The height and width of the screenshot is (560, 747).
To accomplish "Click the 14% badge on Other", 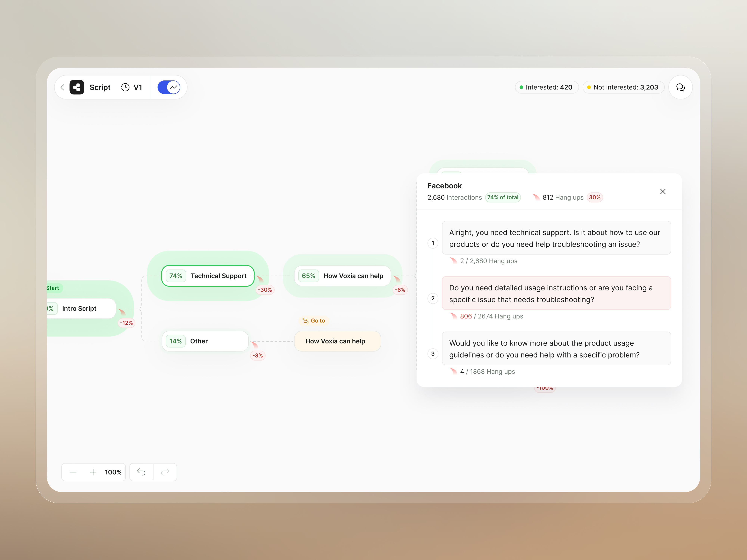I will pyautogui.click(x=175, y=341).
